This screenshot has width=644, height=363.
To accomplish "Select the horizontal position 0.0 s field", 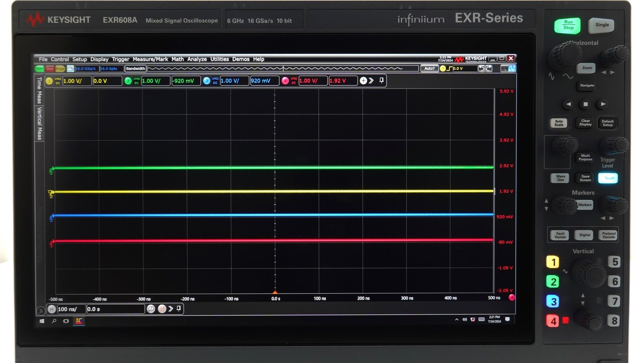I will 116,309.
